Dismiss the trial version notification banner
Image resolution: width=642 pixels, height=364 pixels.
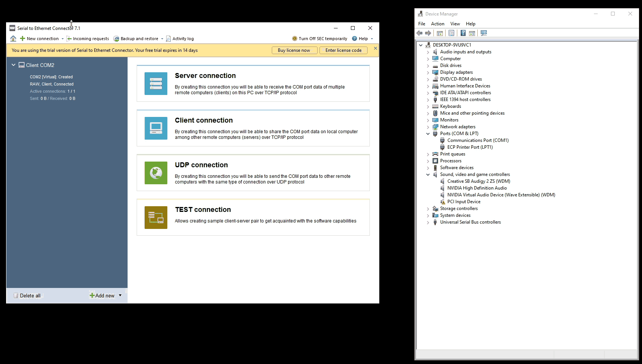(x=375, y=48)
